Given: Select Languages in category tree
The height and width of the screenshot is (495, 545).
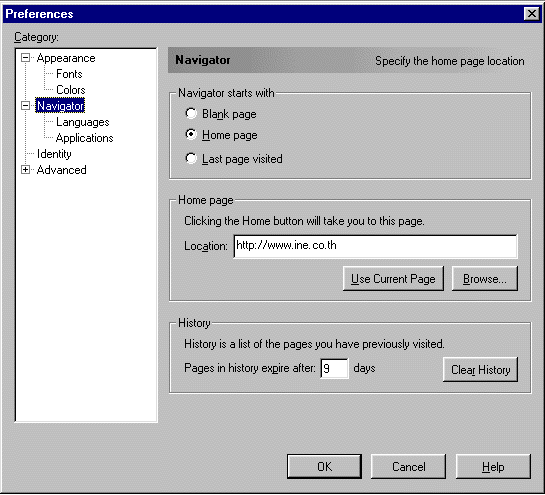Looking at the screenshot, I should pyautogui.click(x=83, y=122).
